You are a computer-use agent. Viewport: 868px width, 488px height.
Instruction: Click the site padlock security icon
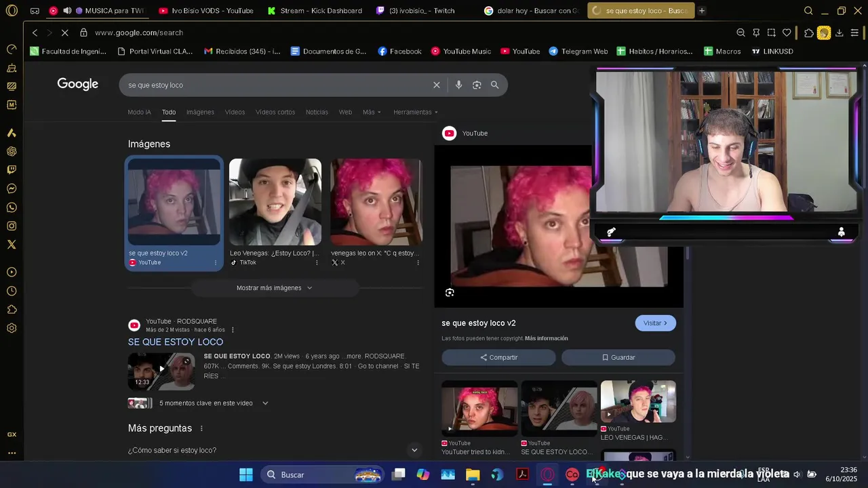(83, 33)
